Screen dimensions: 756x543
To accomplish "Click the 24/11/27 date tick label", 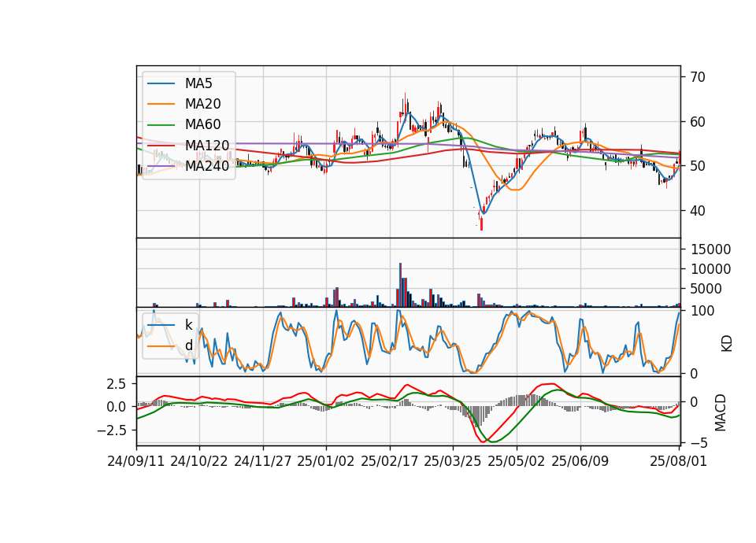I will pos(263,461).
